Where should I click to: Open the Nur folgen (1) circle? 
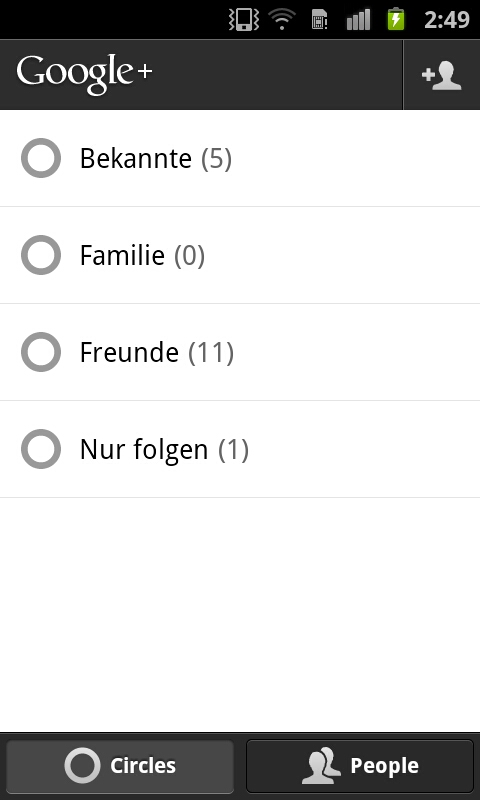click(240, 449)
